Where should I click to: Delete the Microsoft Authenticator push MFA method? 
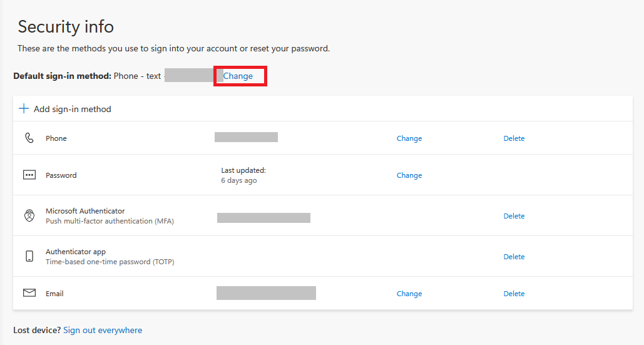click(514, 216)
